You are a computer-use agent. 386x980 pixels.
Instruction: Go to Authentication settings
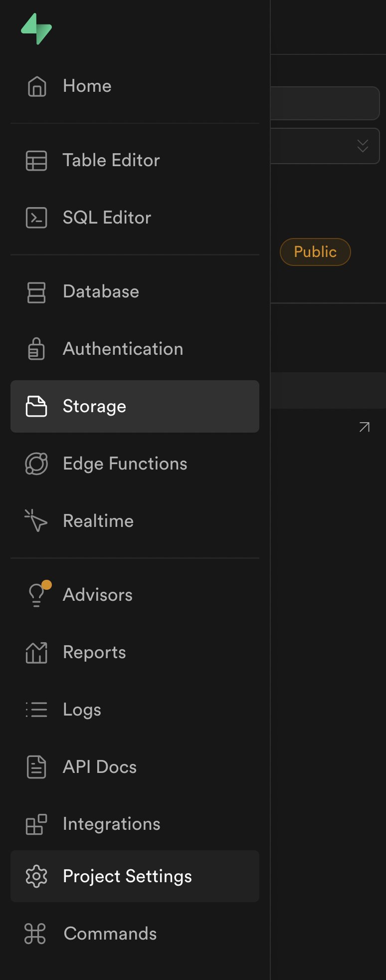click(123, 349)
